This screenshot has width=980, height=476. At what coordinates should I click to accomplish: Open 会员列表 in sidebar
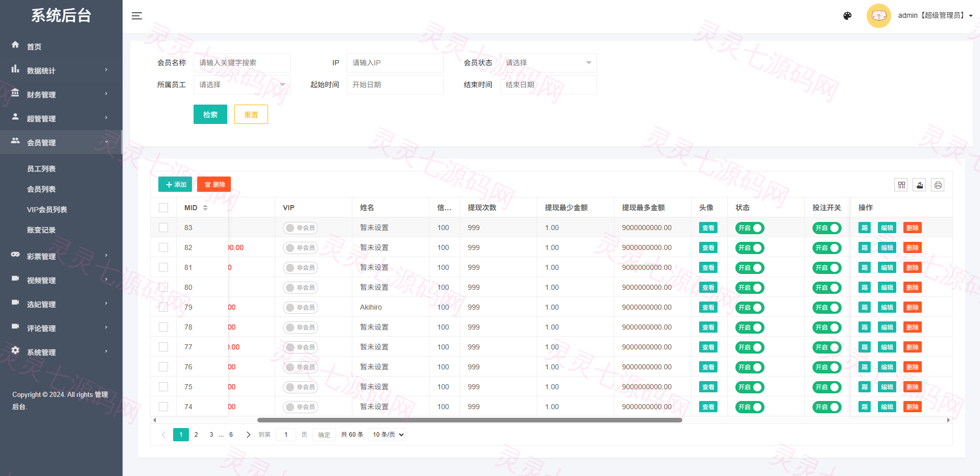click(41, 189)
